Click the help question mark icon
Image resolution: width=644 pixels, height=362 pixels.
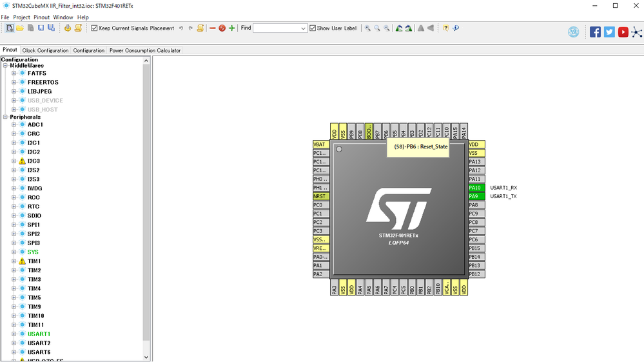pyautogui.click(x=445, y=28)
